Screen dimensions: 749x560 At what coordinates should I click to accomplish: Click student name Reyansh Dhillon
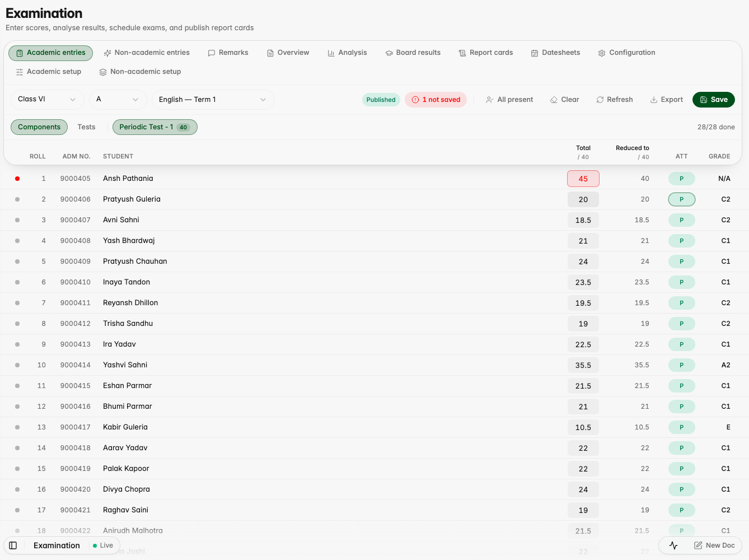click(130, 303)
